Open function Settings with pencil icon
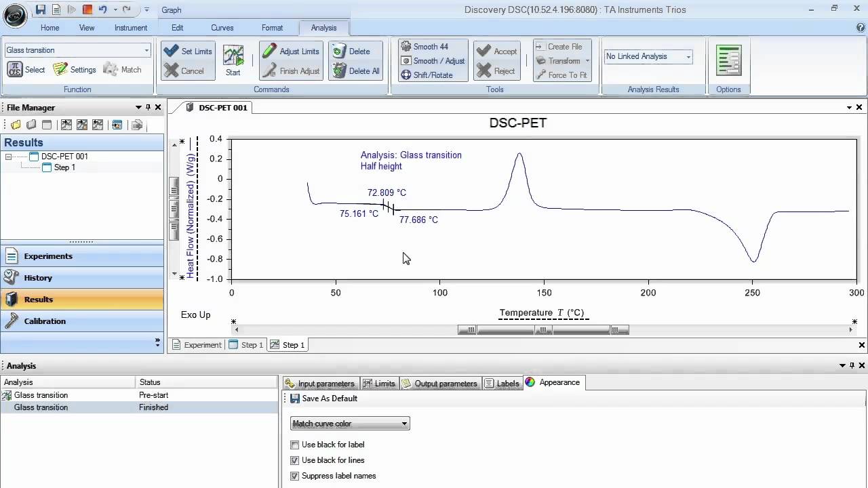Viewport: 868px width, 488px height. (x=61, y=69)
